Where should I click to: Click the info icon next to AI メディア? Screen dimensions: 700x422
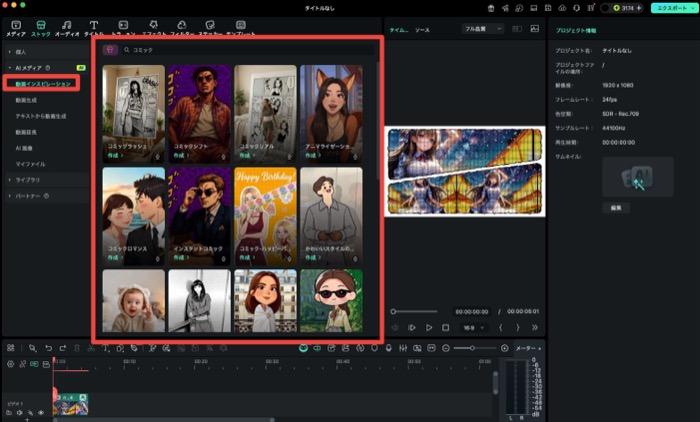(48, 68)
